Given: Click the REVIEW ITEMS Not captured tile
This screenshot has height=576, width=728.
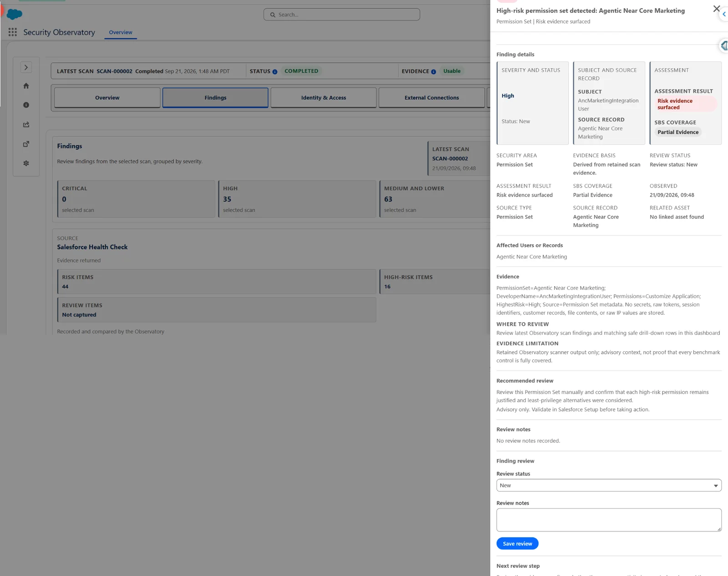Looking at the screenshot, I should (217, 310).
